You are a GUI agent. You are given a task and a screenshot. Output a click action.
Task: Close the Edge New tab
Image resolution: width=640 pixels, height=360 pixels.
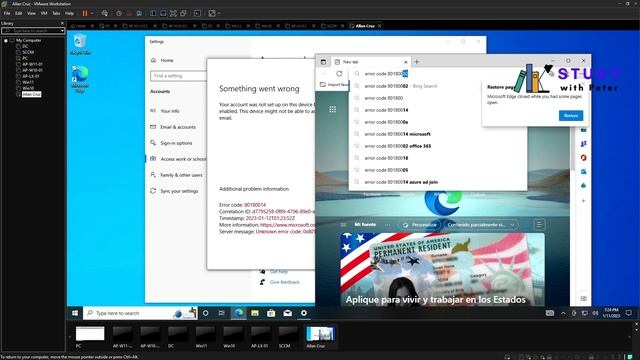(405, 62)
